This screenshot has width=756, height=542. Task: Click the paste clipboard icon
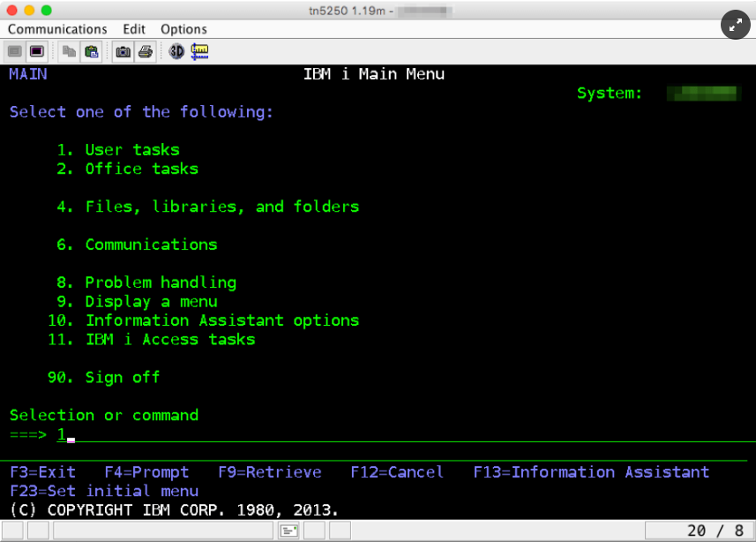(92, 51)
